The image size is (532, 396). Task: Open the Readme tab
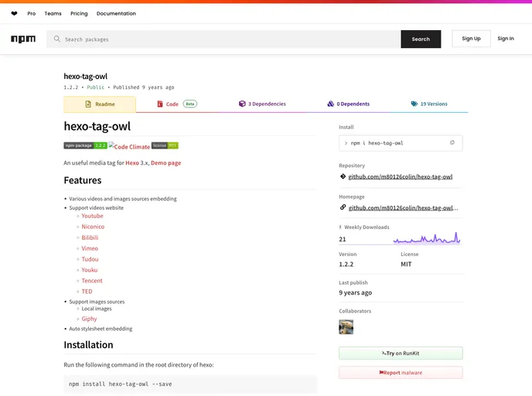(100, 104)
